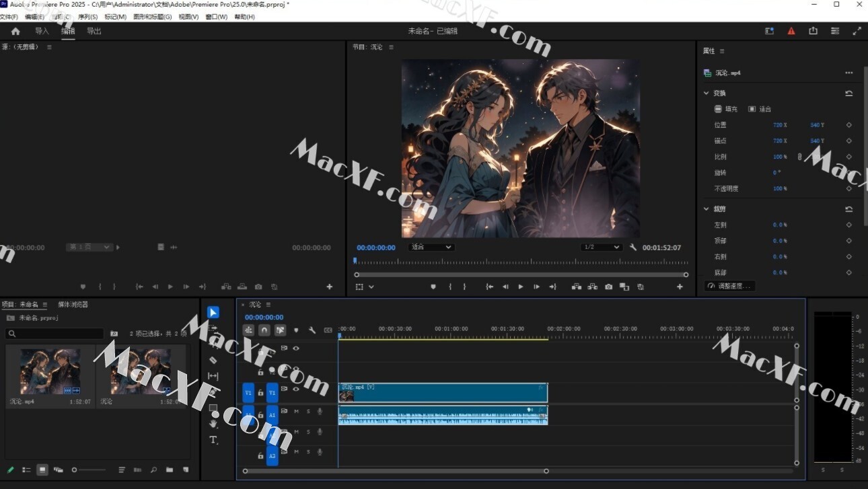Click the share/export icon at top right
The width and height of the screenshot is (868, 489).
813,31
